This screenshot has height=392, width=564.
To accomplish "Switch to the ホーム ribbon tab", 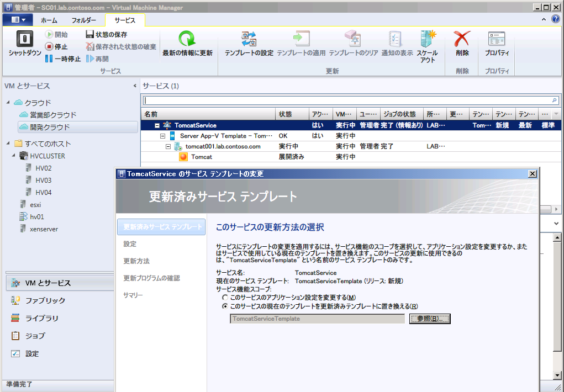I will click(x=49, y=19).
